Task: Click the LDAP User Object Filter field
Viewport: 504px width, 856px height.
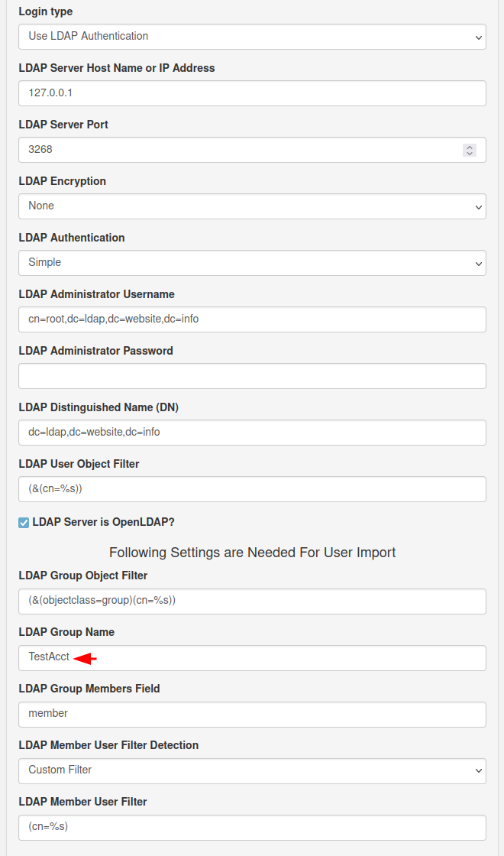Action: [x=252, y=488]
